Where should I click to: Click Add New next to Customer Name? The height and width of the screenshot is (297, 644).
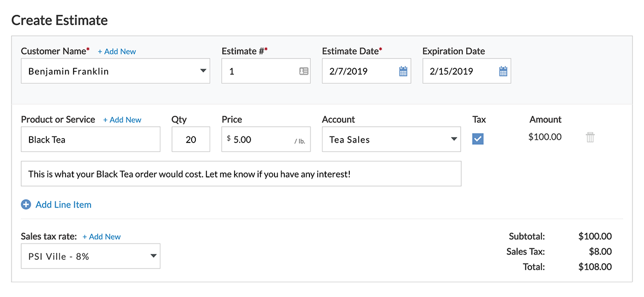pos(117,51)
